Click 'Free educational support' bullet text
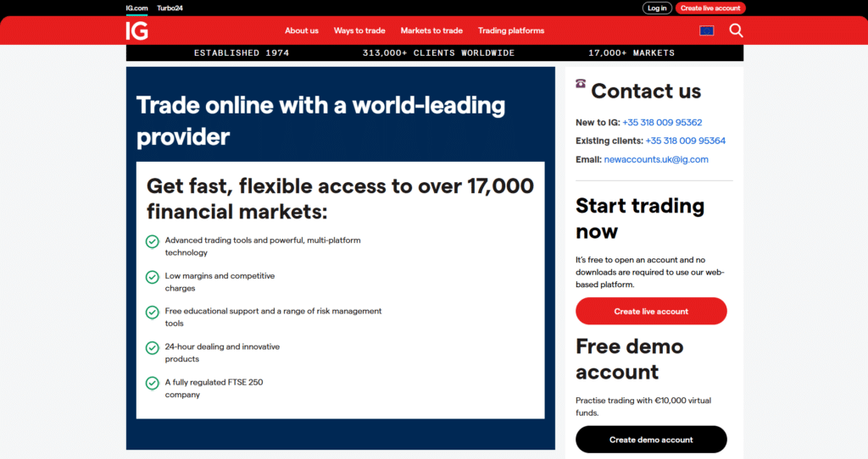Viewport: 868px width, 459px height. [x=273, y=317]
